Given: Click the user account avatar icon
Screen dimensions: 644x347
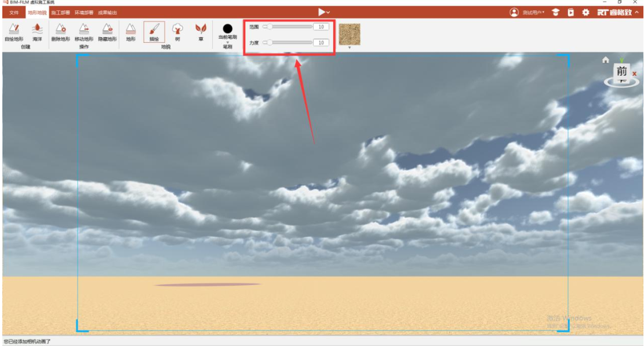Looking at the screenshot, I should tap(514, 12).
